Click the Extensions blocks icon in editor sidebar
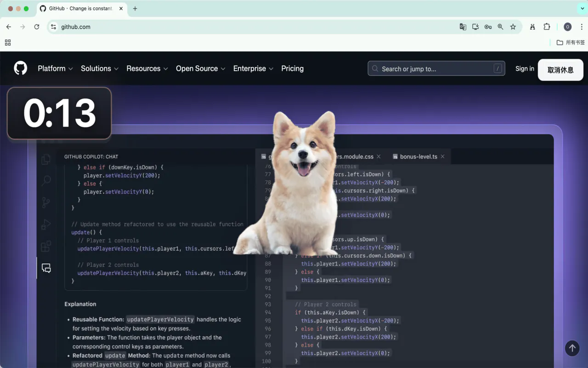The image size is (588, 368). click(x=46, y=246)
